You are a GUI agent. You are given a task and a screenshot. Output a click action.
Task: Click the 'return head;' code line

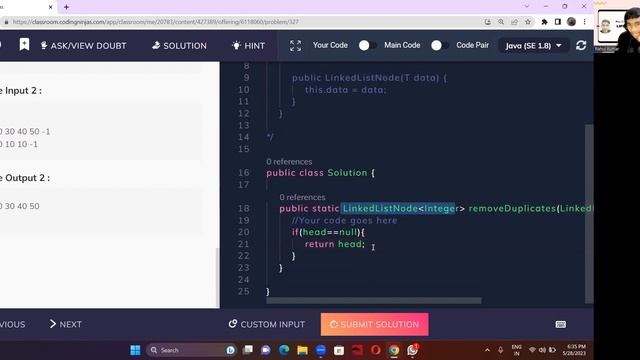(x=335, y=244)
